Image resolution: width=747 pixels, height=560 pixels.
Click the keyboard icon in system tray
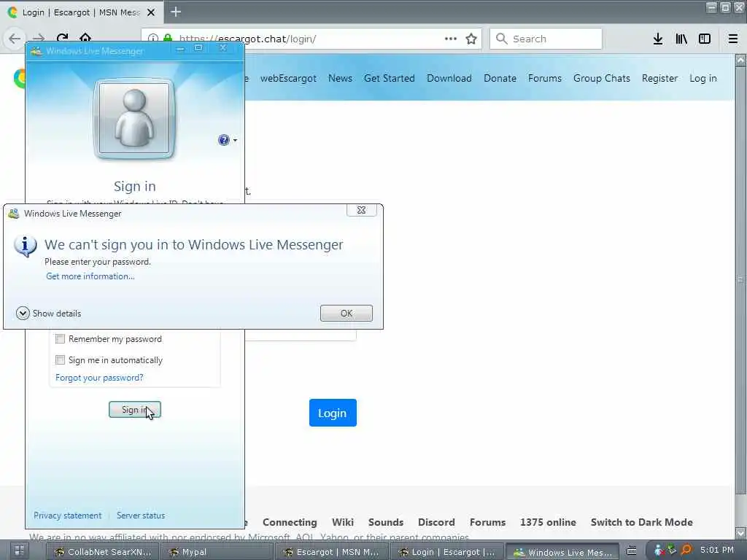tap(632, 551)
